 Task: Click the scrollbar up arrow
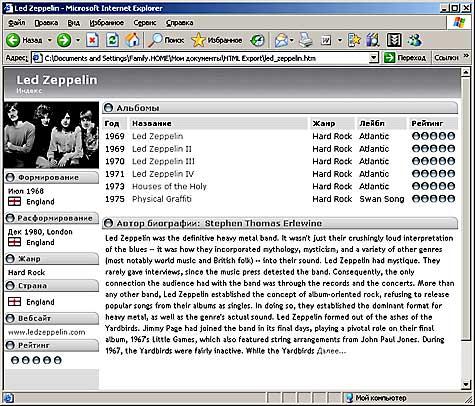pyautogui.click(x=466, y=72)
